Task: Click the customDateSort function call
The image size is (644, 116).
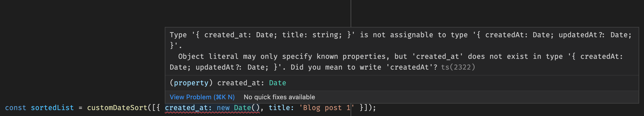Action: (x=117, y=108)
